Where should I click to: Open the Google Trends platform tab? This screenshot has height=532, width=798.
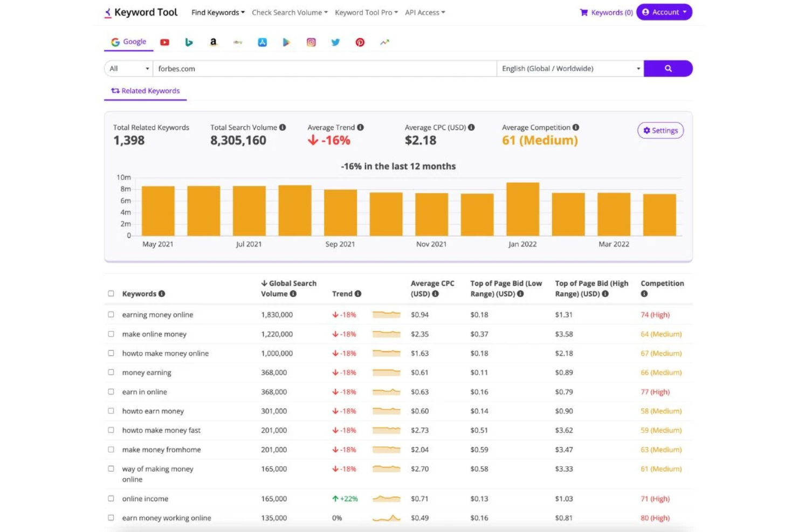point(384,42)
